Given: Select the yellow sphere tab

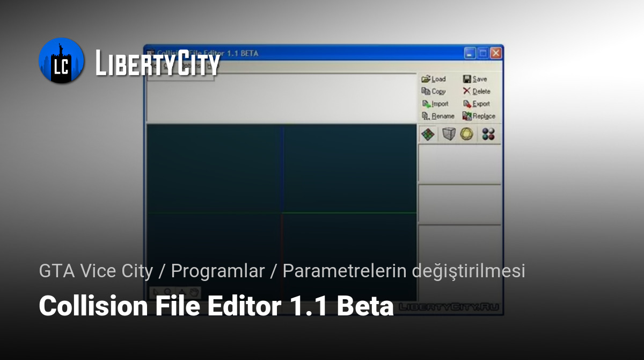Looking at the screenshot, I should click(467, 134).
